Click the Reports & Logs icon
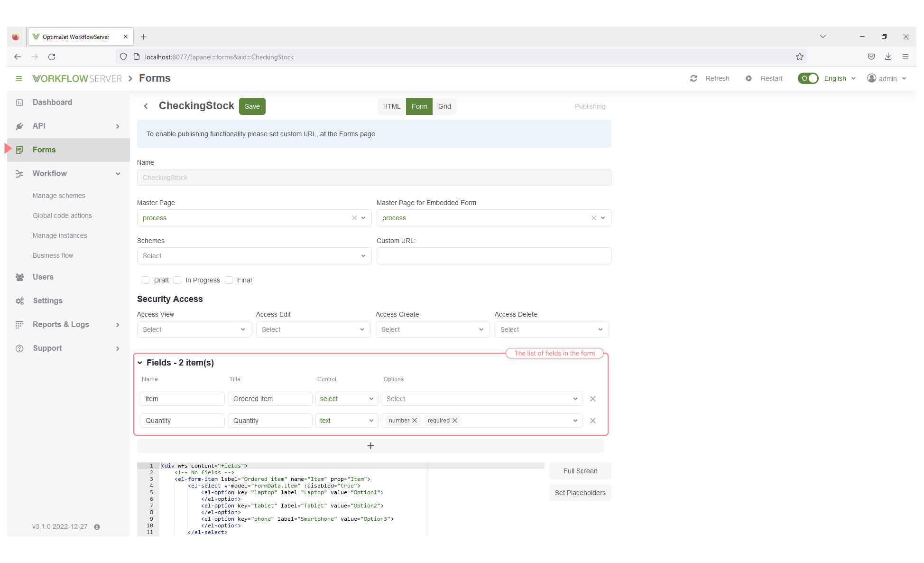The image size is (924, 563). [x=19, y=325]
